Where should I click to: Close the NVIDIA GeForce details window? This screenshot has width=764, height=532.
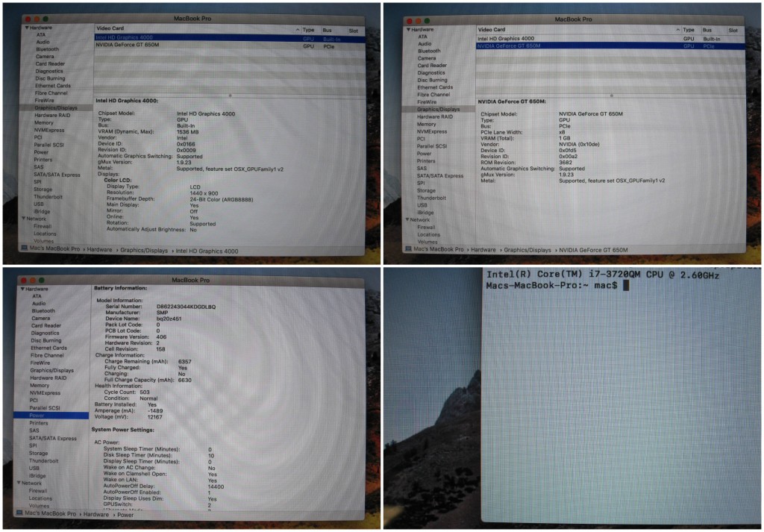point(410,21)
